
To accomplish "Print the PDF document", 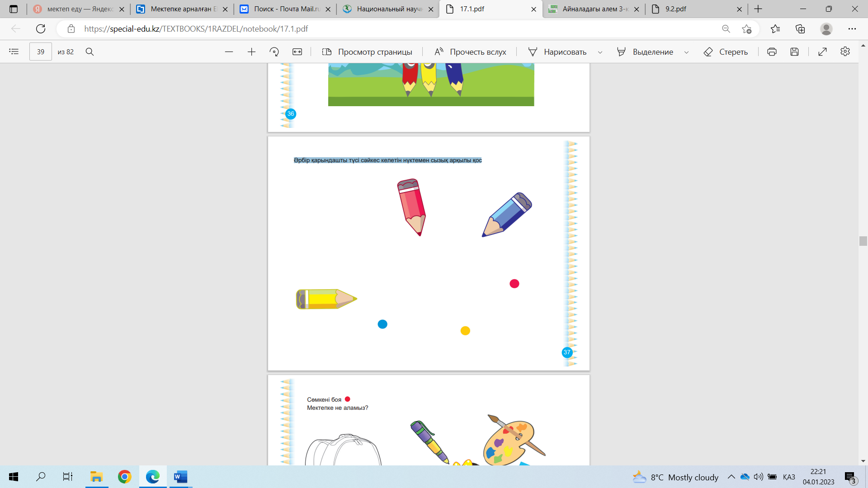I will point(772,52).
